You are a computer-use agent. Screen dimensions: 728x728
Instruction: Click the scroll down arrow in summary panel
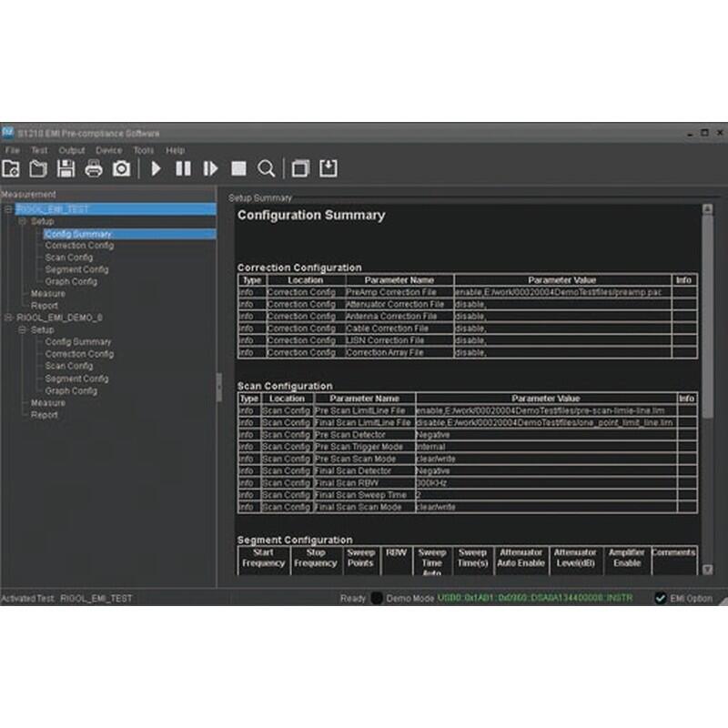tap(708, 570)
